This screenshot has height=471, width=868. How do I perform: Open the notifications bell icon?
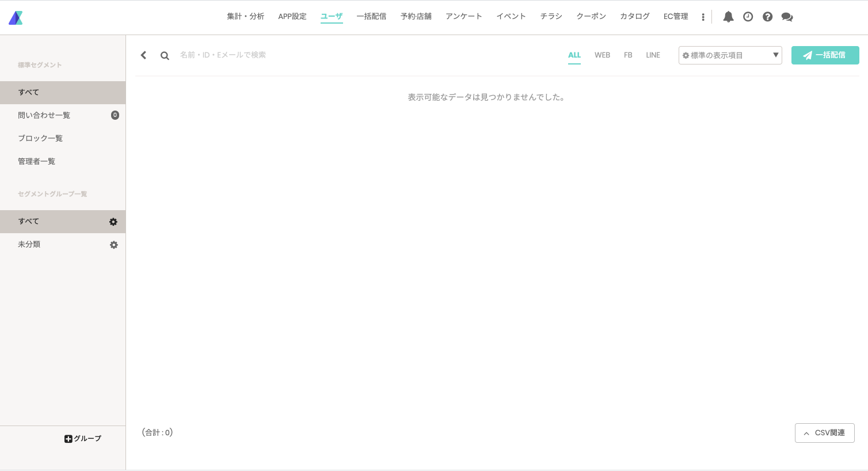click(728, 17)
